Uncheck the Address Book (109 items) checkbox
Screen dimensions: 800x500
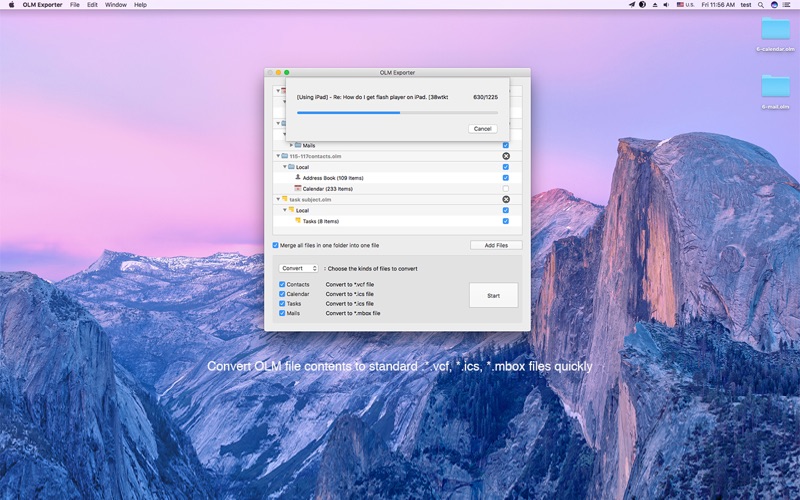pyautogui.click(x=506, y=178)
